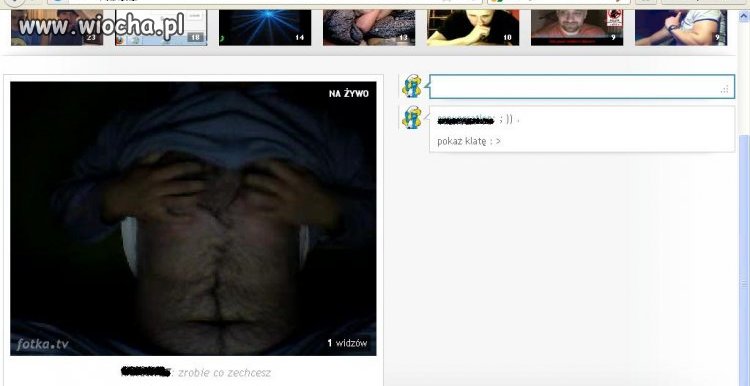Click the 'zrobie co zechcesz' stream caption
The width and height of the screenshot is (750, 386).
click(224, 372)
